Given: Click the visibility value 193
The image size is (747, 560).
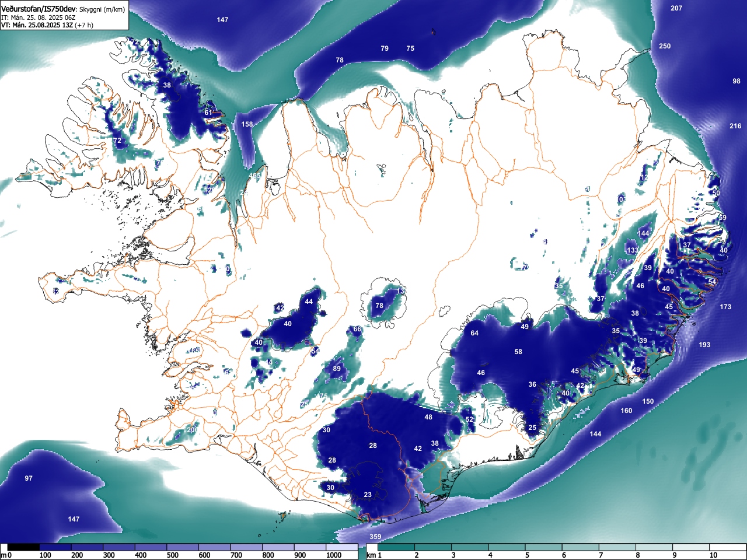Looking at the screenshot, I should tap(705, 345).
